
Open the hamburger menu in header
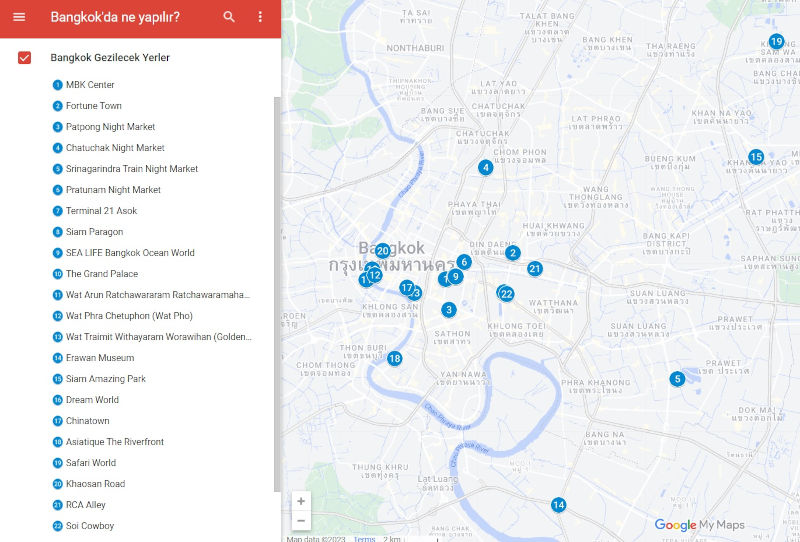[19, 17]
